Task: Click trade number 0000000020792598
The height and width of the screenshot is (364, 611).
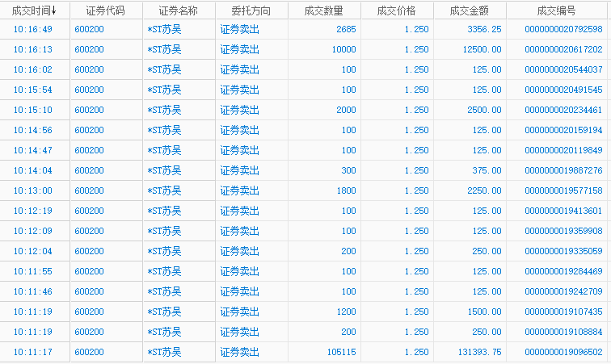Action: (x=563, y=29)
